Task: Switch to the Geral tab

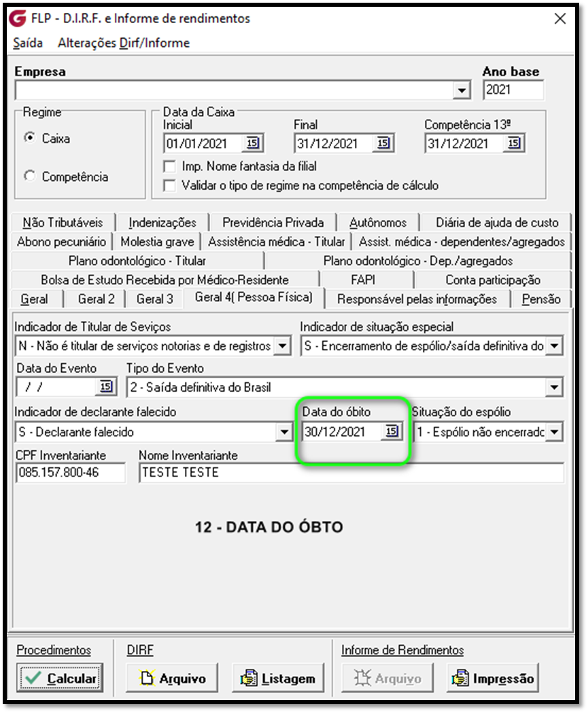Action: 34,299
